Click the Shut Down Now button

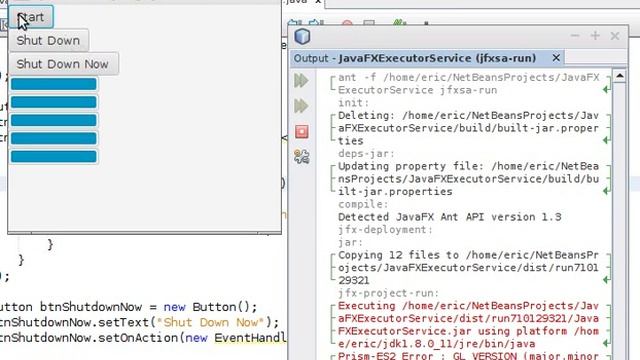[63, 64]
